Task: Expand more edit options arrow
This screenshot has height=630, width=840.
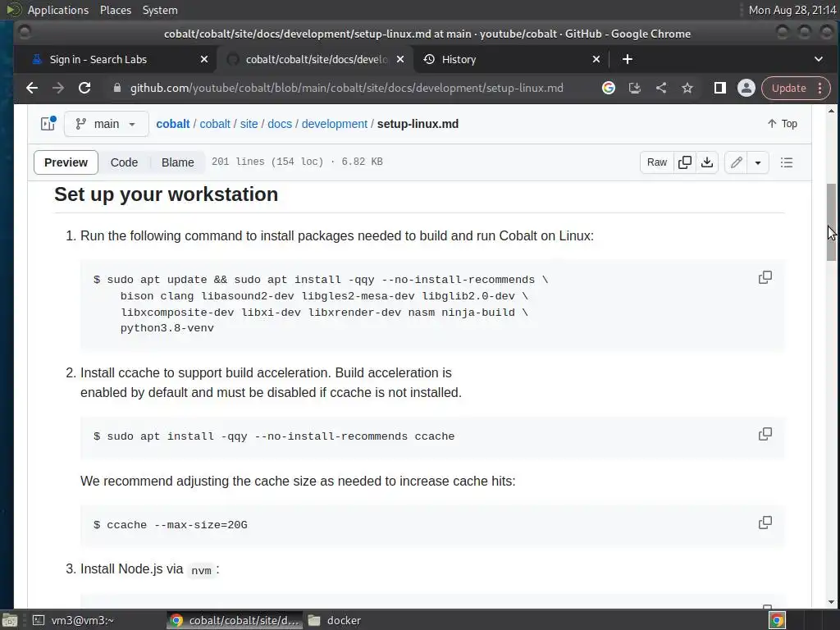Action: 758,162
